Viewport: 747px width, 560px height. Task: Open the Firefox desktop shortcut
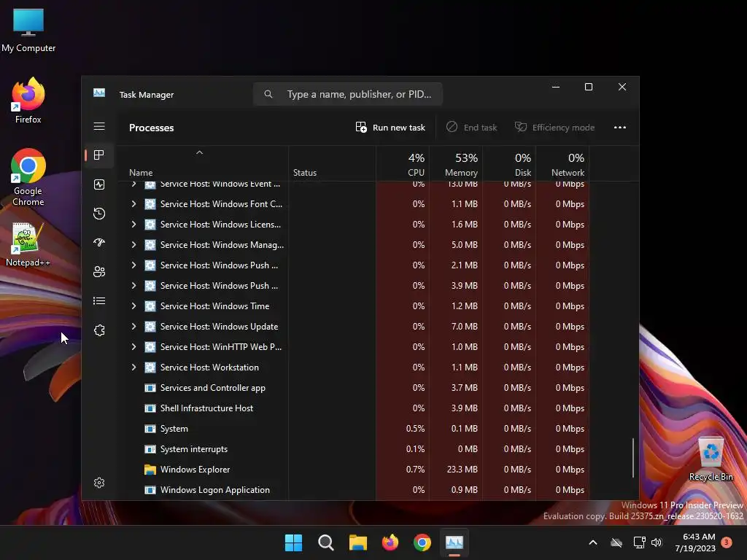[28, 101]
